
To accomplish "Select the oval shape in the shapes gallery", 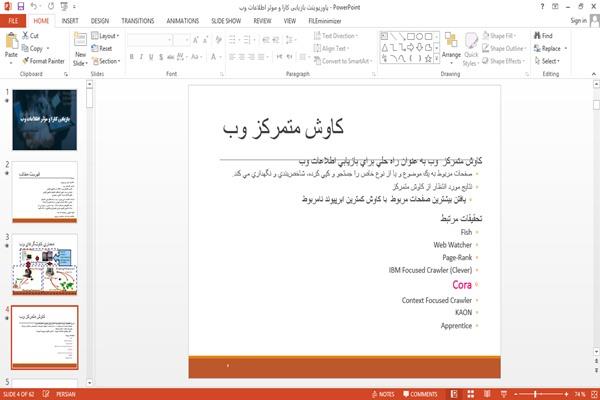I will point(419,36).
